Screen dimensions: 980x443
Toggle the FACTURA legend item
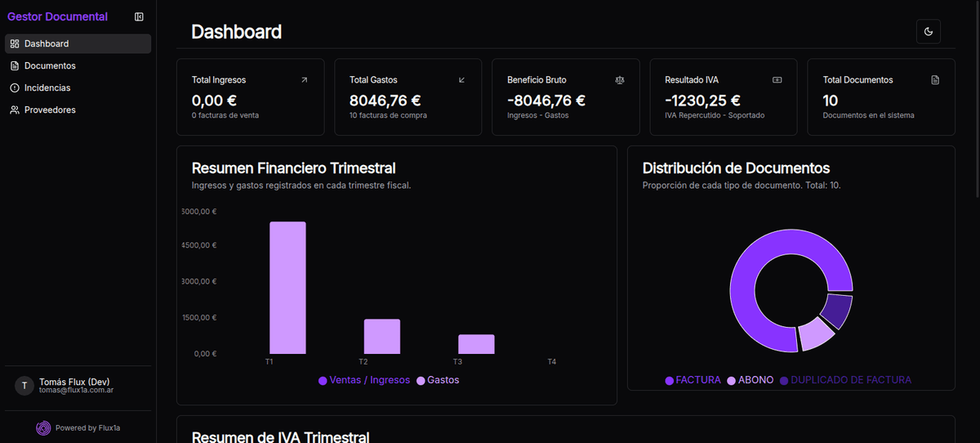click(693, 380)
